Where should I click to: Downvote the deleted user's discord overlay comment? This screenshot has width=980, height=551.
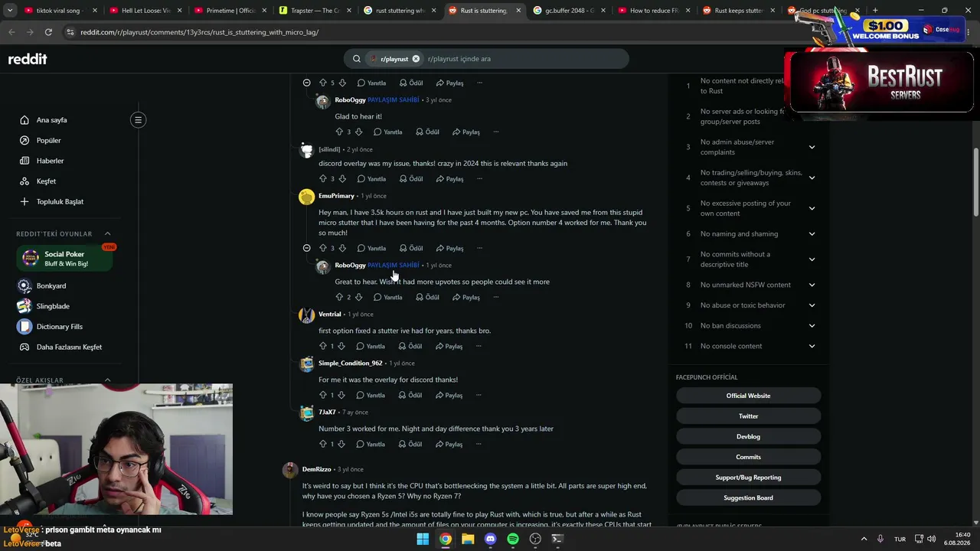coord(342,178)
